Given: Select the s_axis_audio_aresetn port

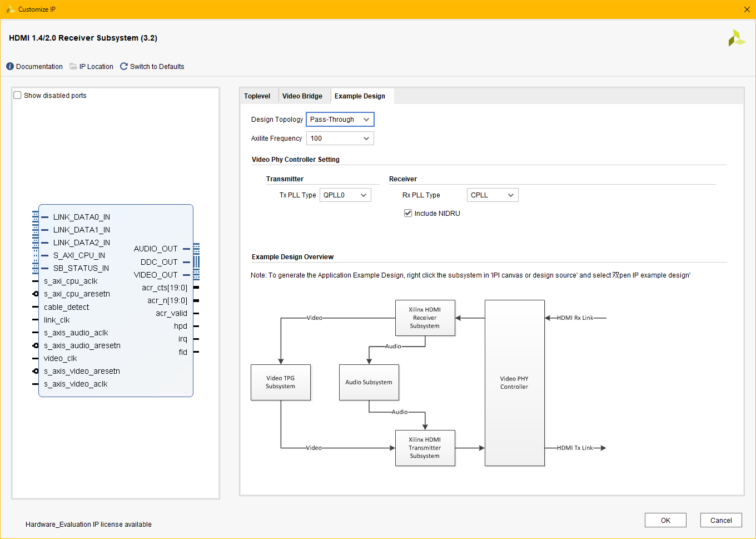Looking at the screenshot, I should pos(82,345).
